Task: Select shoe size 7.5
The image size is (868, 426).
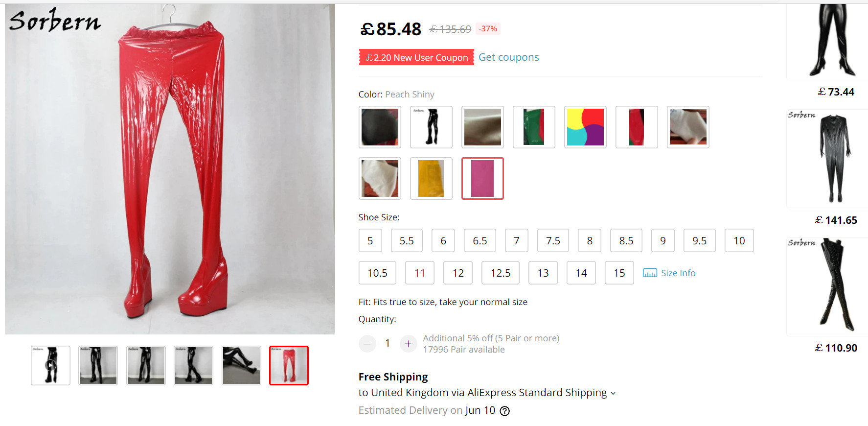Action: point(553,240)
